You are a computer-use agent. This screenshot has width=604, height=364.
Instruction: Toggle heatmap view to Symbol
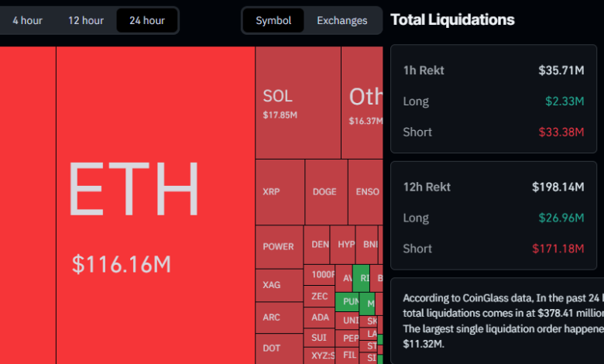coord(273,21)
